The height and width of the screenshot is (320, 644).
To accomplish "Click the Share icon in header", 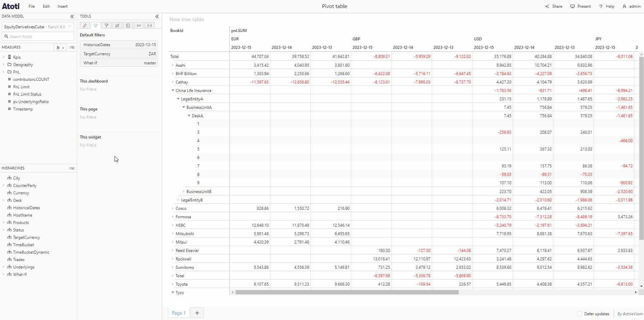I will (x=547, y=6).
